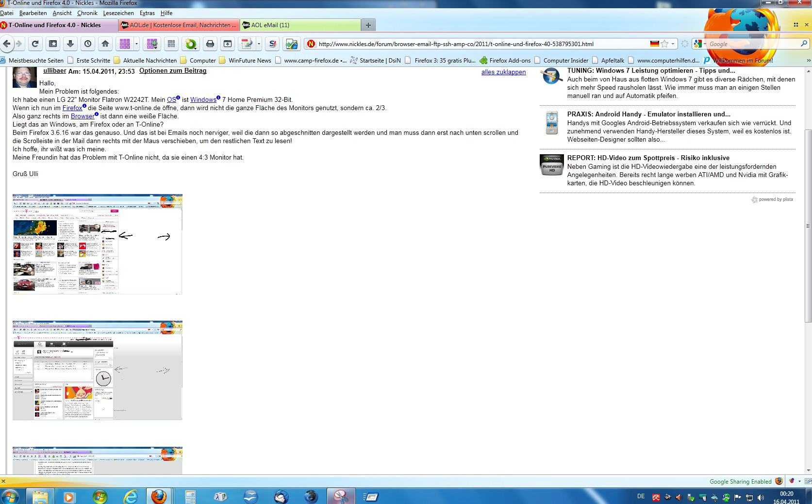Follow the Firefox link in the post

[72, 108]
